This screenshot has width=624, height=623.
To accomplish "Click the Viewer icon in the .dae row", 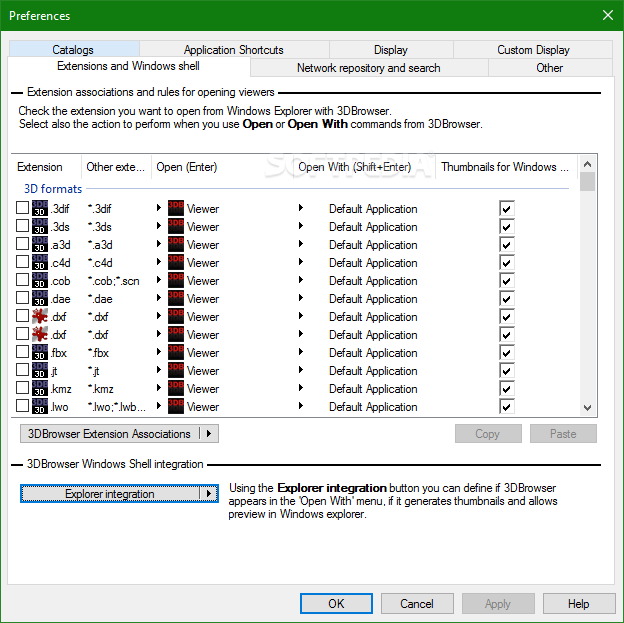I will (x=176, y=298).
